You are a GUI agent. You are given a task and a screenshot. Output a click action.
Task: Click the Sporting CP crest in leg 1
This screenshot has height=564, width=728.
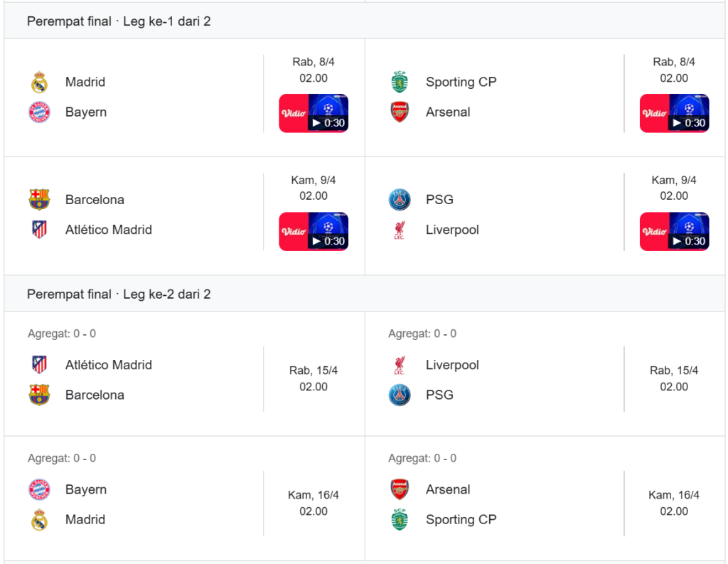(400, 83)
